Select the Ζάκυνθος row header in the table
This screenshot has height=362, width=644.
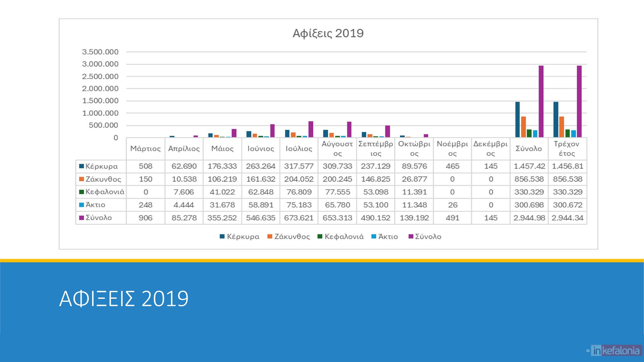(x=101, y=179)
